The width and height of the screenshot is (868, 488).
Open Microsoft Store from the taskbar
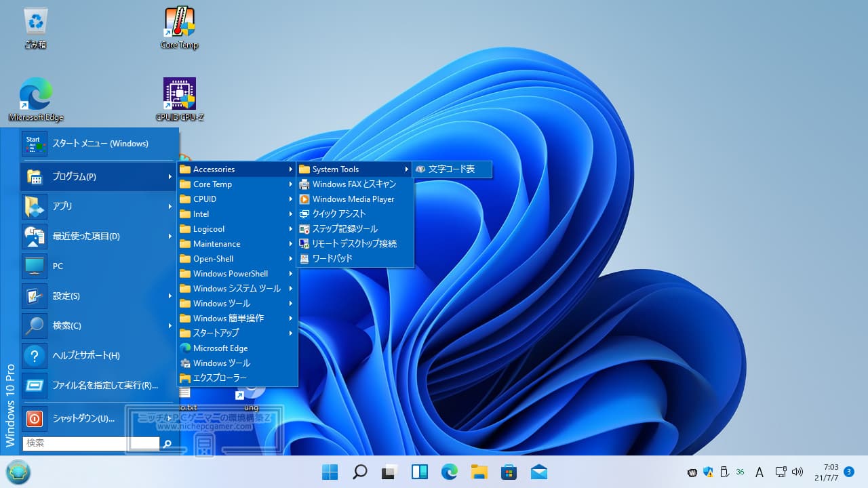(x=509, y=472)
